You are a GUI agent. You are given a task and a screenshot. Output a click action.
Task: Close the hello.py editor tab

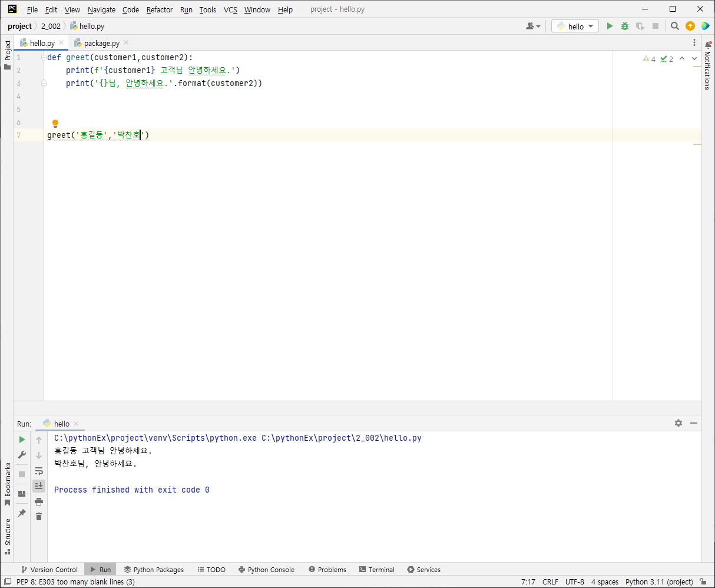coord(61,43)
